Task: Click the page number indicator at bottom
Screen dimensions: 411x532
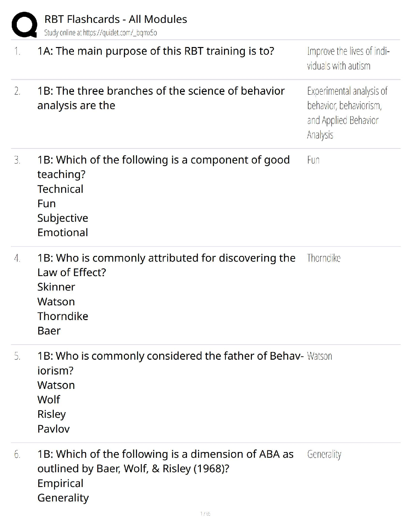Action: click(205, 514)
